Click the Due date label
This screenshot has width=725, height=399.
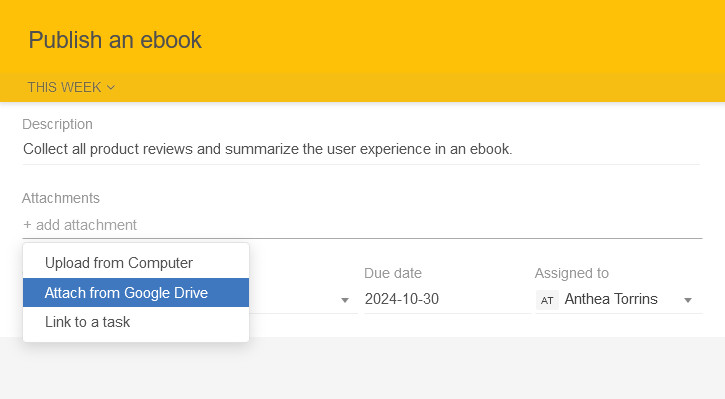click(393, 273)
